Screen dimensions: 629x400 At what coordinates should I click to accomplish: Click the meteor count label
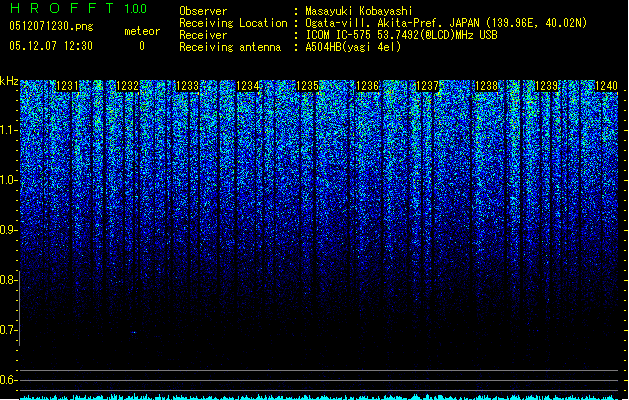click(142, 31)
